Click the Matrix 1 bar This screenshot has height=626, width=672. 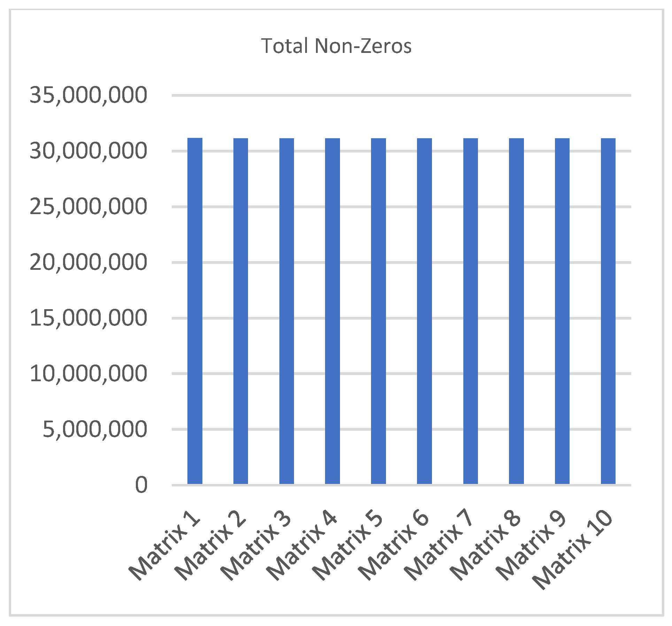(x=195, y=311)
